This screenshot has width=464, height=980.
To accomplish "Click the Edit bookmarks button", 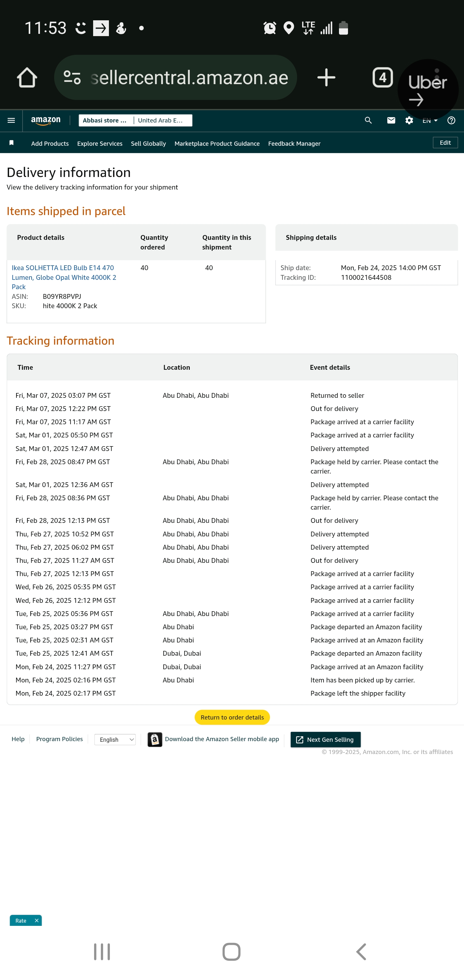I will click(x=445, y=143).
